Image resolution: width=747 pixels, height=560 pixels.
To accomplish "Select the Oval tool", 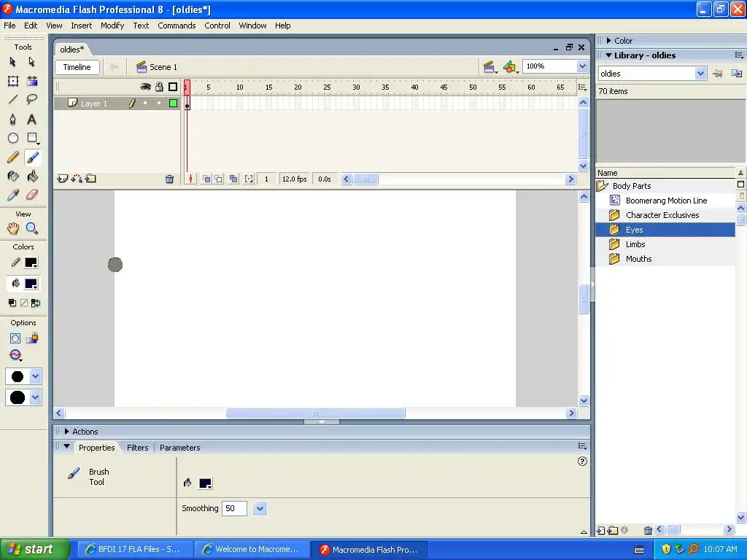I will 13,138.
